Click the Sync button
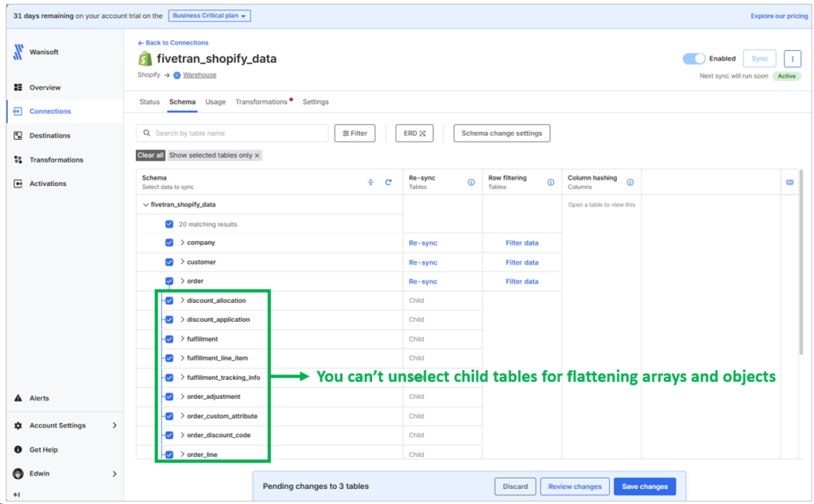Image resolution: width=814 pixels, height=504 pixels. (x=759, y=59)
